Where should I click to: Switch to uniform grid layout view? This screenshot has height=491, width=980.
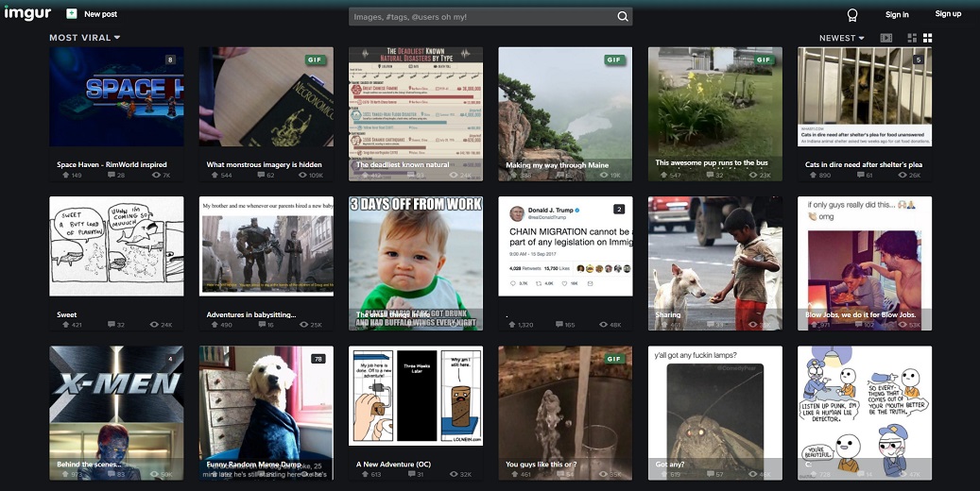[x=927, y=38]
